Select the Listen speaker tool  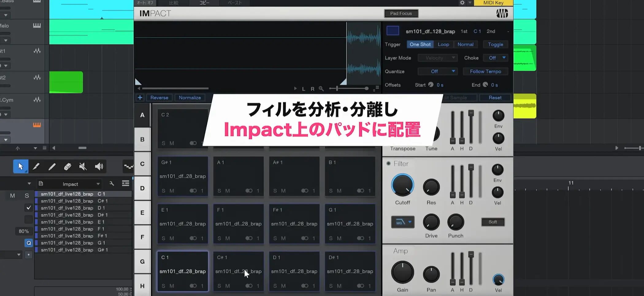coord(99,166)
